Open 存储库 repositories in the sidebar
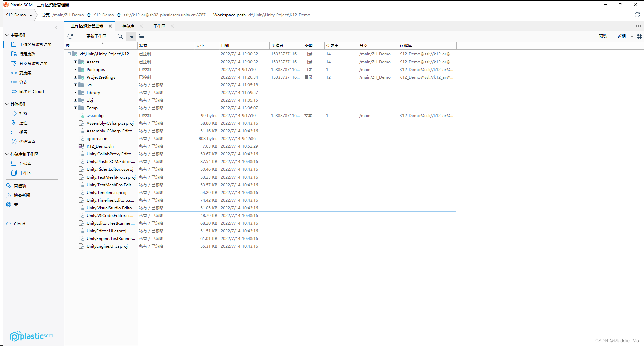The height and width of the screenshot is (346, 644). pyautogui.click(x=21, y=163)
